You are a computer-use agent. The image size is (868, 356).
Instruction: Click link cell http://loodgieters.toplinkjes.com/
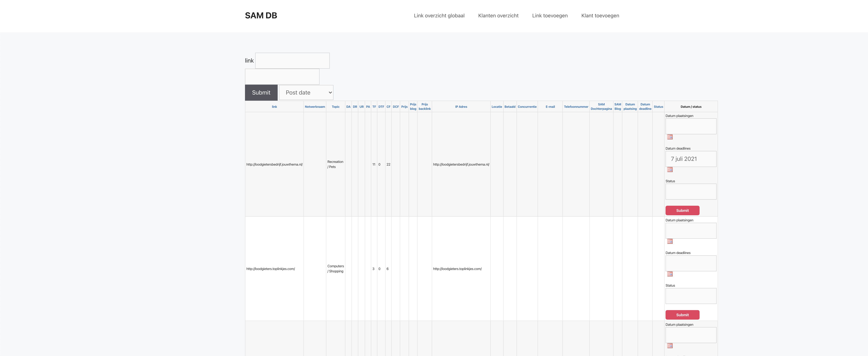[271, 269]
